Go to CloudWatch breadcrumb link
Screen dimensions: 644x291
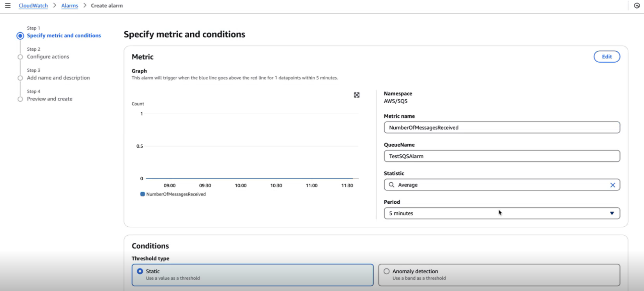point(33,5)
